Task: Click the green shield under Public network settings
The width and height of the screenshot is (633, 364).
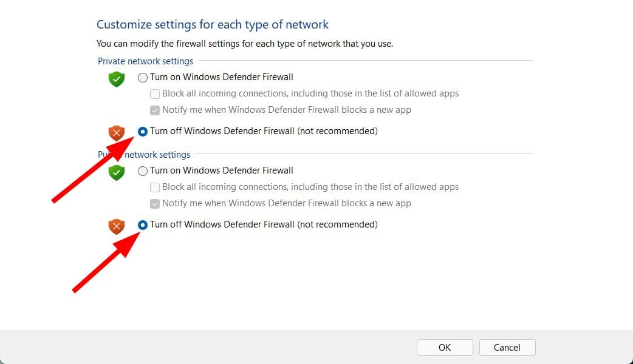Action: (x=116, y=173)
